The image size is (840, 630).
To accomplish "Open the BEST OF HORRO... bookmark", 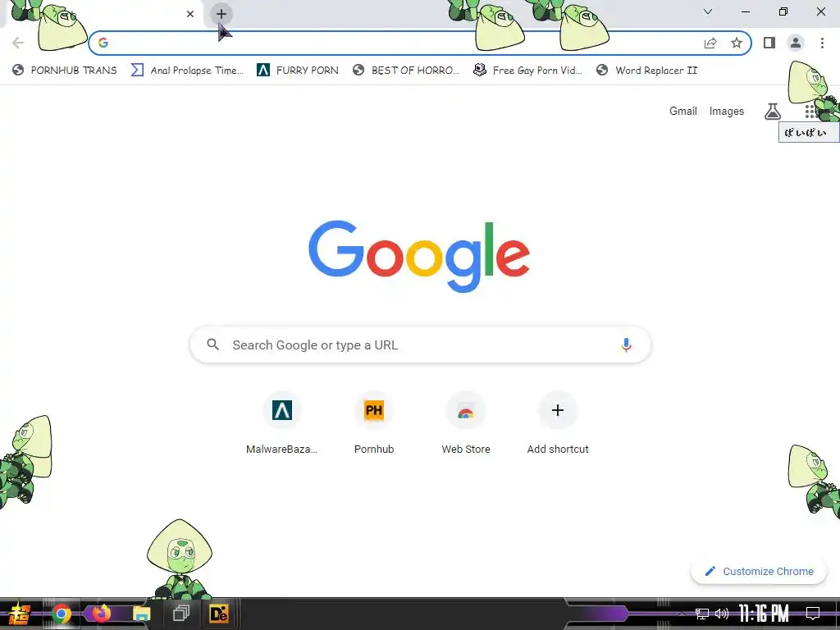I will click(406, 71).
